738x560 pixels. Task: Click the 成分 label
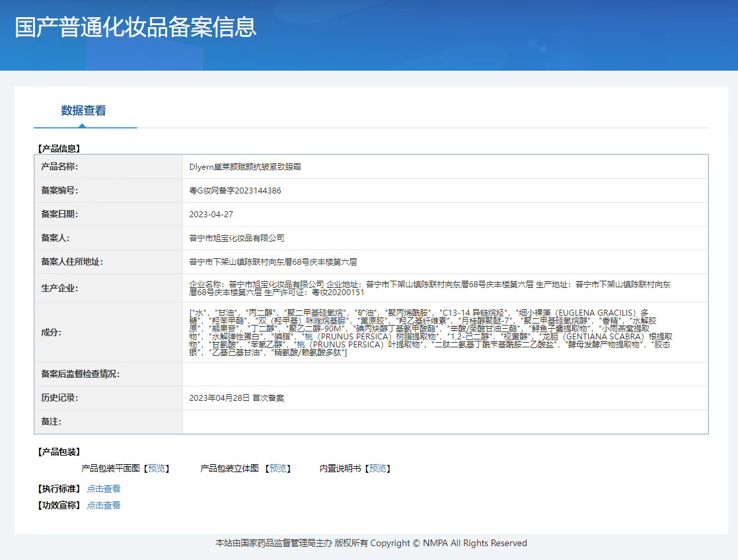52,332
